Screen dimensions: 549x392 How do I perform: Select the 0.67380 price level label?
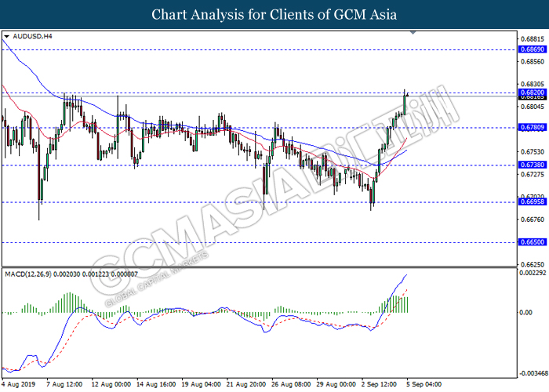533,165
